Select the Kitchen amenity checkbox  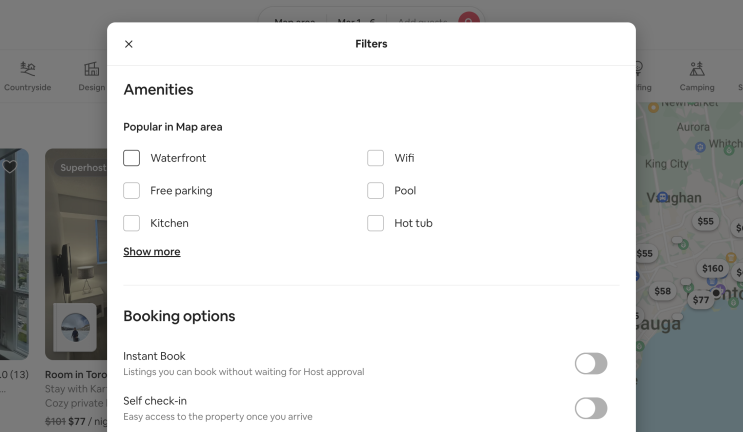[x=132, y=223]
